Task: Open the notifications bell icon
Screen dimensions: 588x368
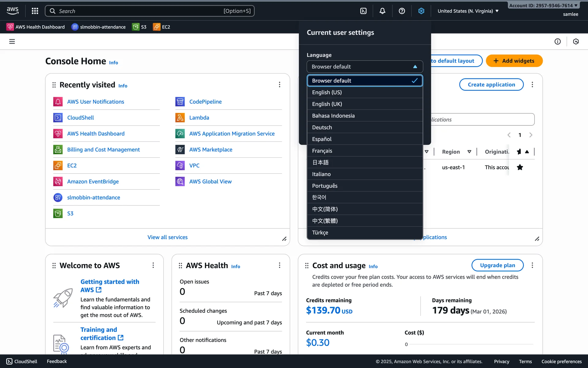Action: [382, 11]
